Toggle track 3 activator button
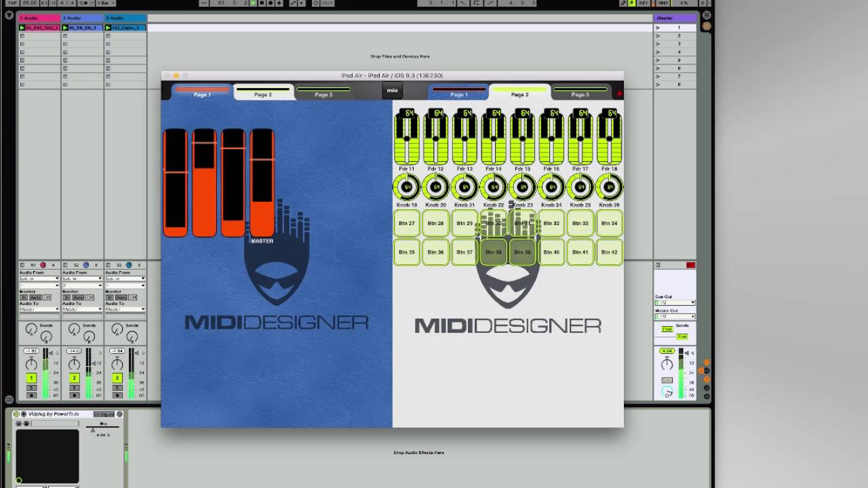The height and width of the screenshot is (488, 868). pyautogui.click(x=117, y=378)
